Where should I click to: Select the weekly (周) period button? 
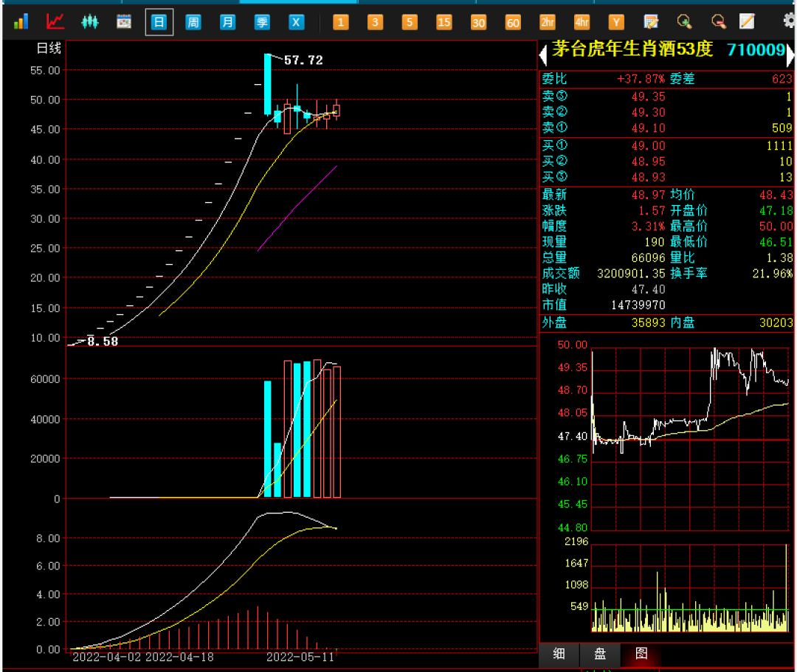pos(193,22)
